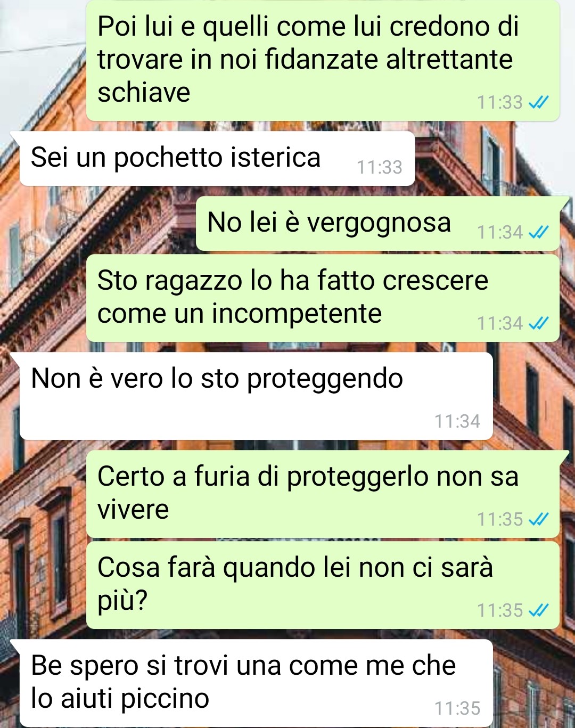
Task: Tap the word 'vivere' in the green bubble
Action: click(x=133, y=510)
